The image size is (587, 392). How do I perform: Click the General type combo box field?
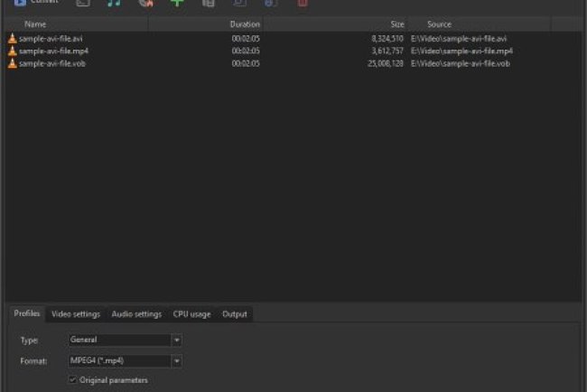click(120, 340)
